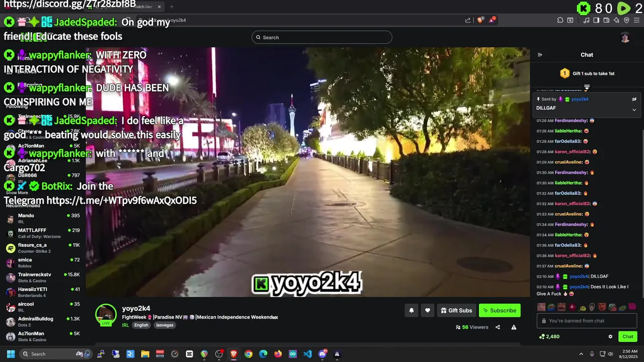
Task: Toggle stream notifications bell
Action: (x=411, y=311)
